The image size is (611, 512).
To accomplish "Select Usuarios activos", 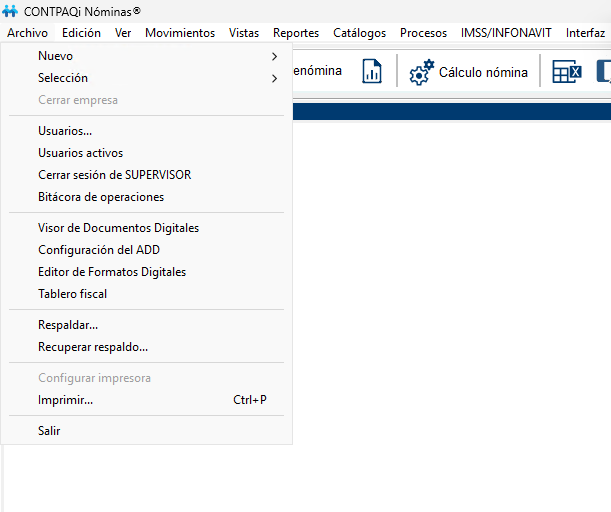I will (x=147, y=153).
